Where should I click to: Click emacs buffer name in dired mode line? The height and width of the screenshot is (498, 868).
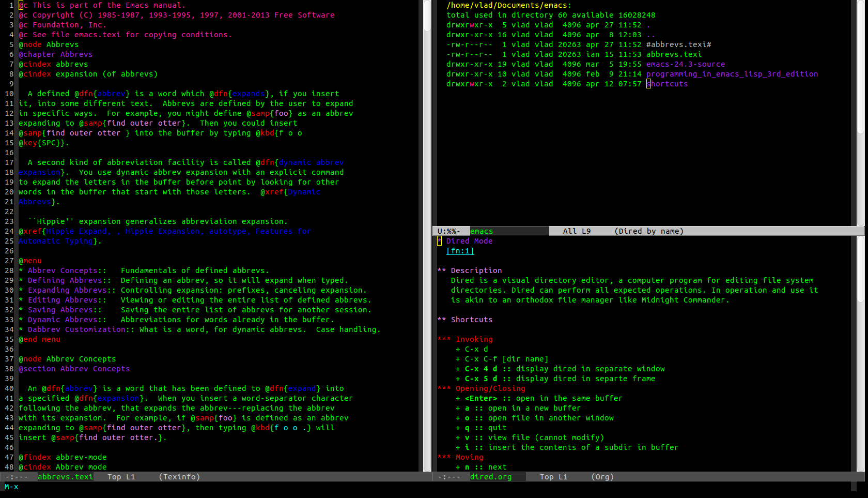click(482, 231)
